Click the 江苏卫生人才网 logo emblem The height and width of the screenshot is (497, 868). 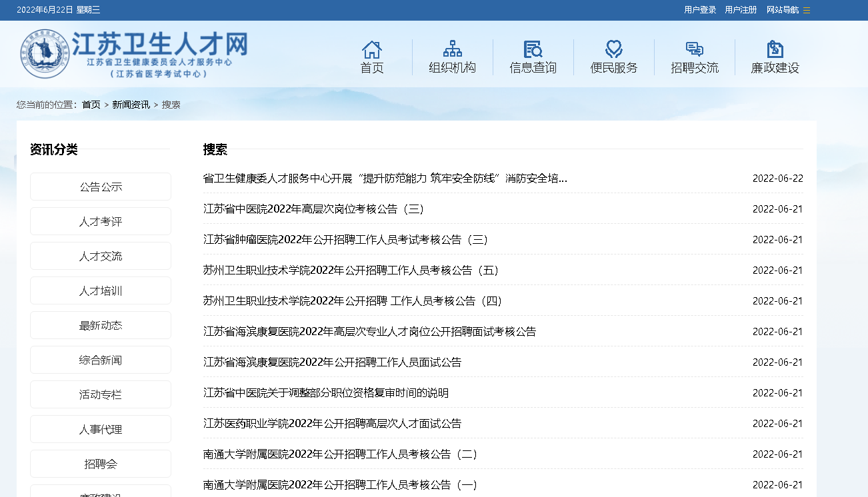tap(45, 54)
